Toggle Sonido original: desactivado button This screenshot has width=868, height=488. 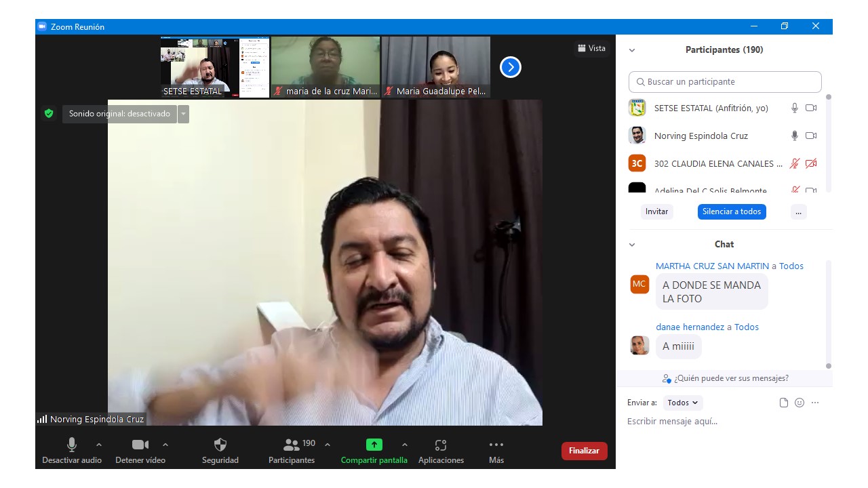coord(119,114)
